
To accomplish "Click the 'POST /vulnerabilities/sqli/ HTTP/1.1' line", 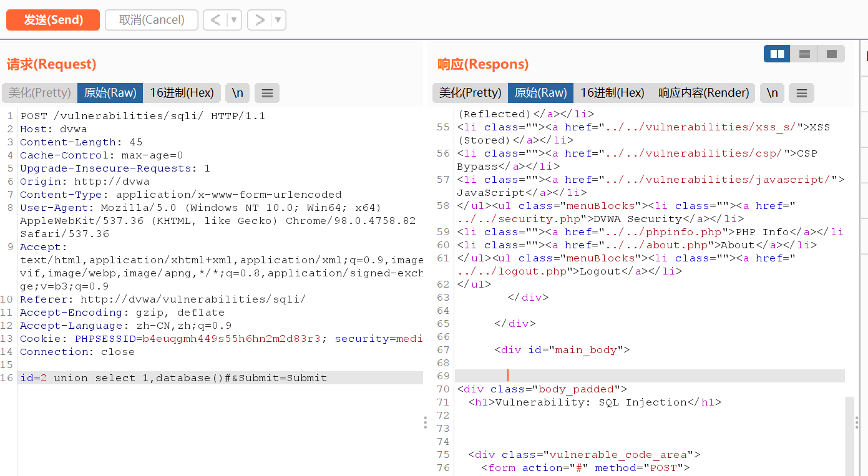I will point(143,116).
